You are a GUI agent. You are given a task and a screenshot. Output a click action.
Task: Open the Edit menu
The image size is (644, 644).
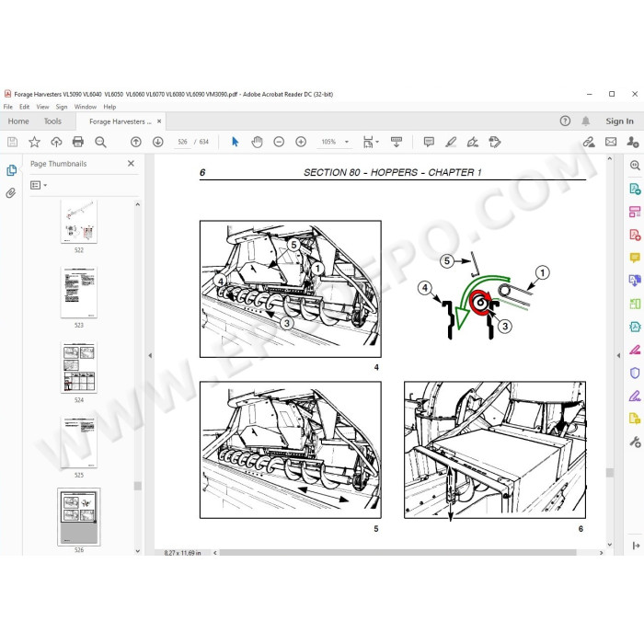25,107
